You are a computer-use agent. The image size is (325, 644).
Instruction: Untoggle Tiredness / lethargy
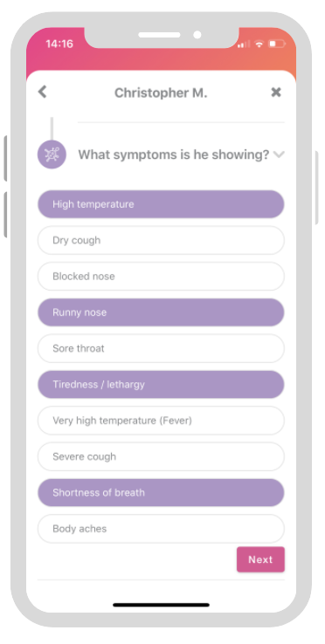click(x=161, y=385)
